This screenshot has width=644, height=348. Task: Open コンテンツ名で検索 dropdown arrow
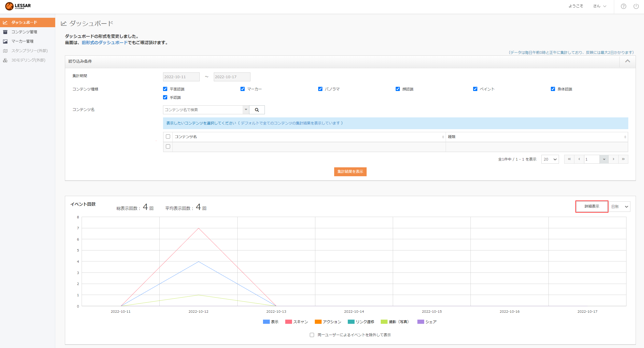pos(246,110)
